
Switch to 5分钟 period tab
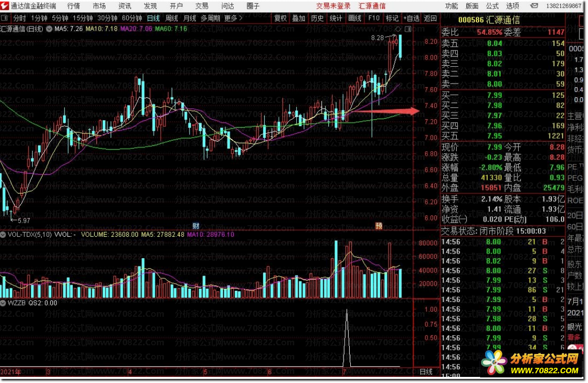pyautogui.click(x=60, y=18)
